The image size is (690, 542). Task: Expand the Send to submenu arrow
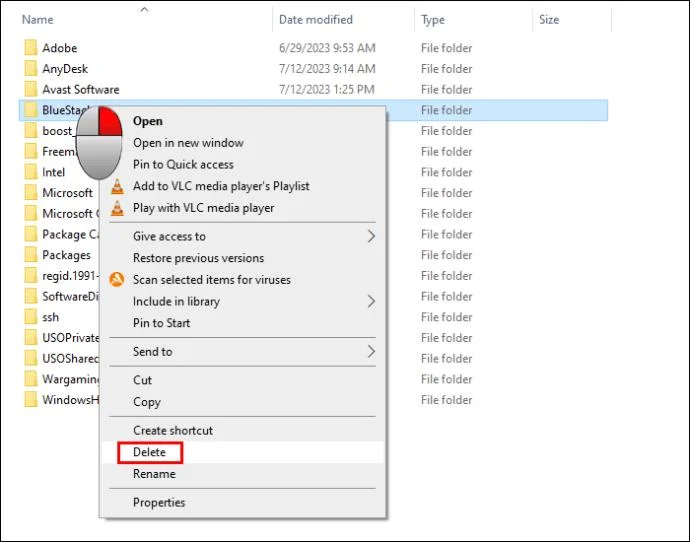tap(371, 352)
